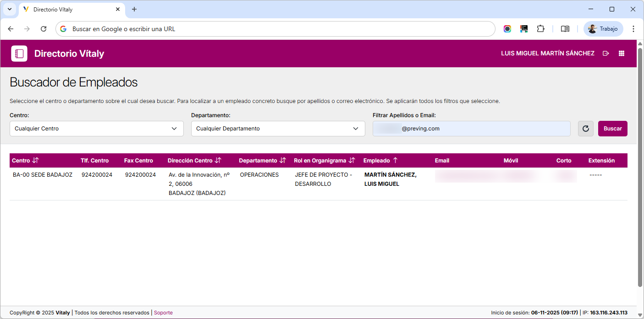The image size is (644, 319).
Task: Expand the Centro dropdown
Action: 96,129
